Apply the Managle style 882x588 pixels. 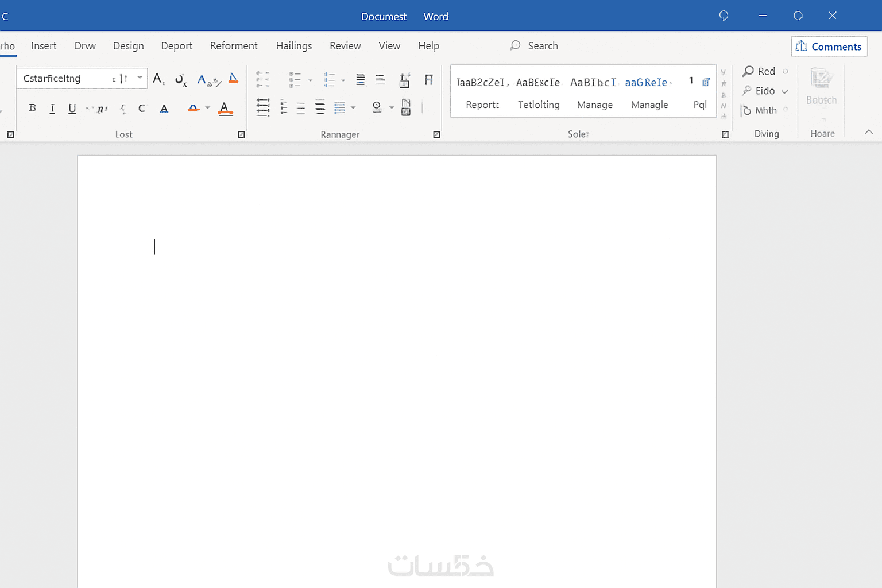[x=649, y=93]
